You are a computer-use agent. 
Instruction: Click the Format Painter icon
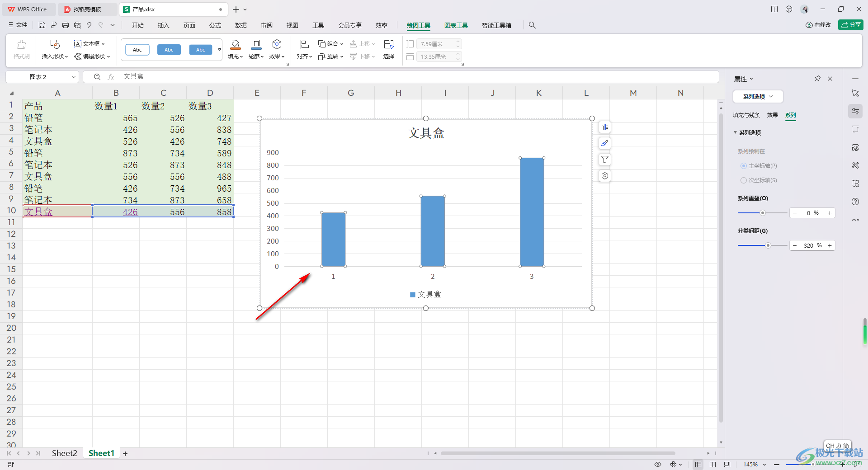tap(21, 50)
